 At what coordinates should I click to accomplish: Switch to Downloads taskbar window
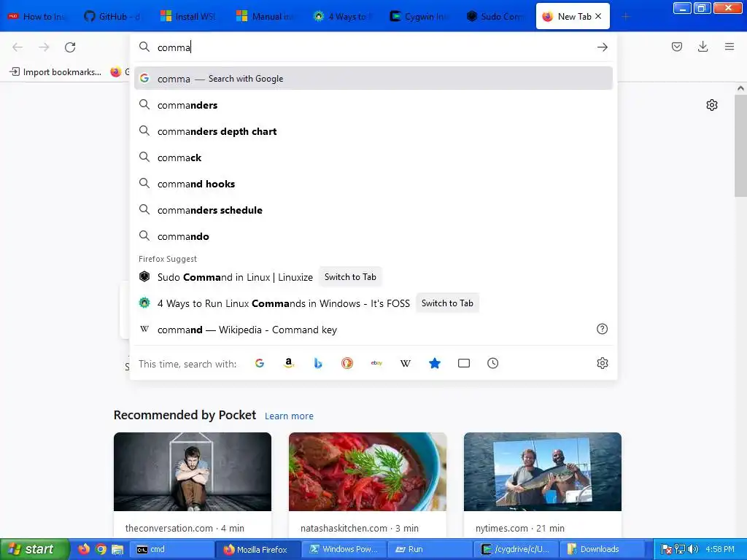point(602,549)
